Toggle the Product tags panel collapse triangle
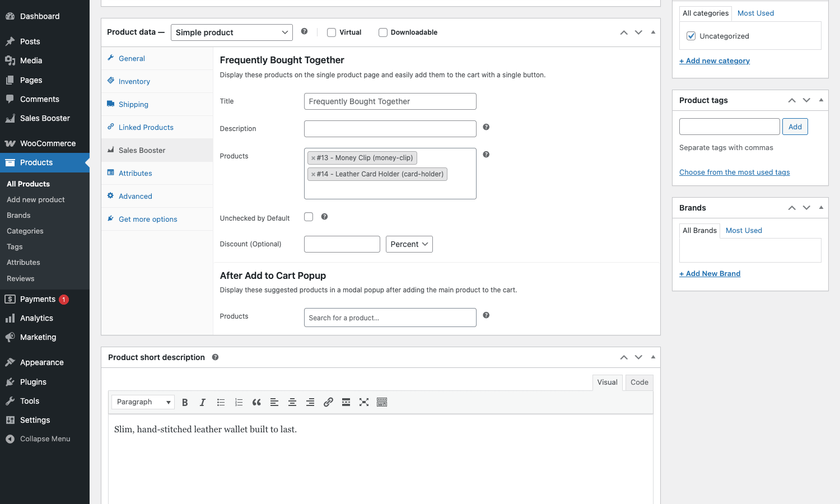This screenshot has height=504, width=840. (x=821, y=100)
